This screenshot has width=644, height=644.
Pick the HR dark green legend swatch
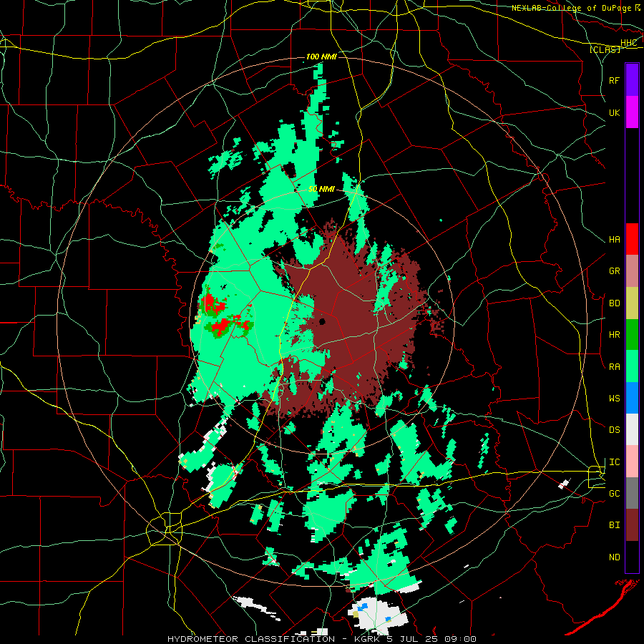[x=632, y=335]
